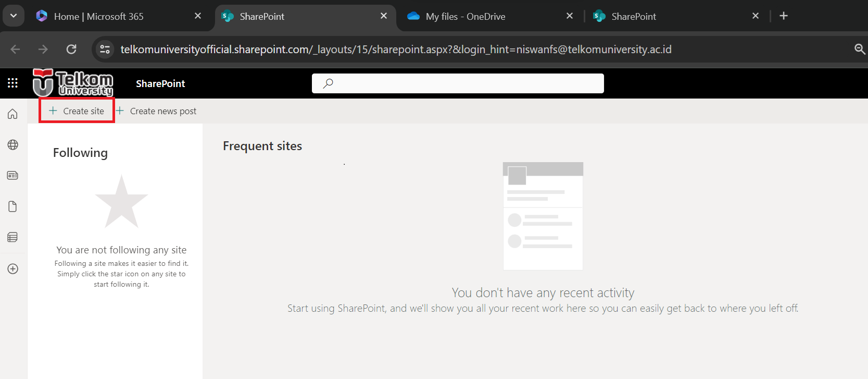Open the Home icon in left rail
This screenshot has width=868, height=379.
click(x=13, y=114)
